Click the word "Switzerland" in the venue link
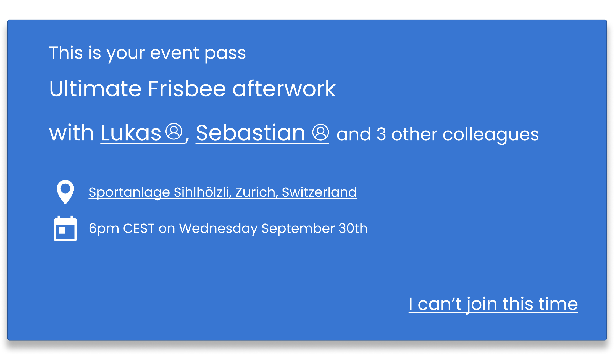This screenshot has width=615, height=364. click(319, 192)
